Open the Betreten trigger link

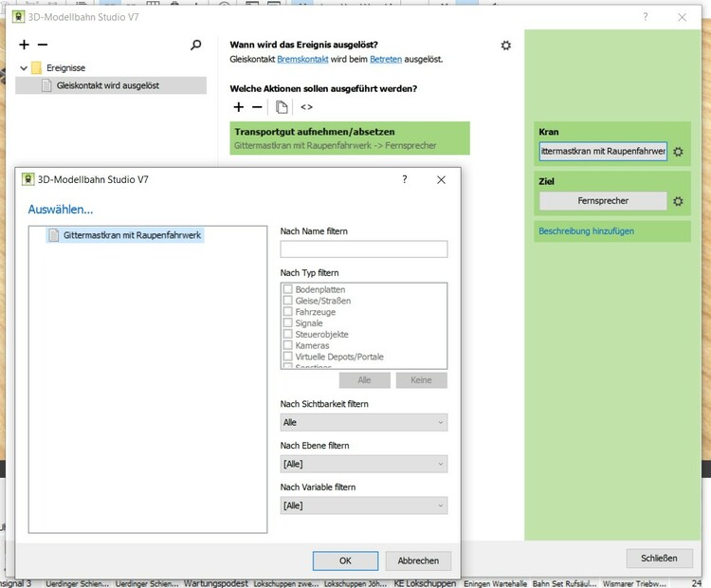[386, 60]
